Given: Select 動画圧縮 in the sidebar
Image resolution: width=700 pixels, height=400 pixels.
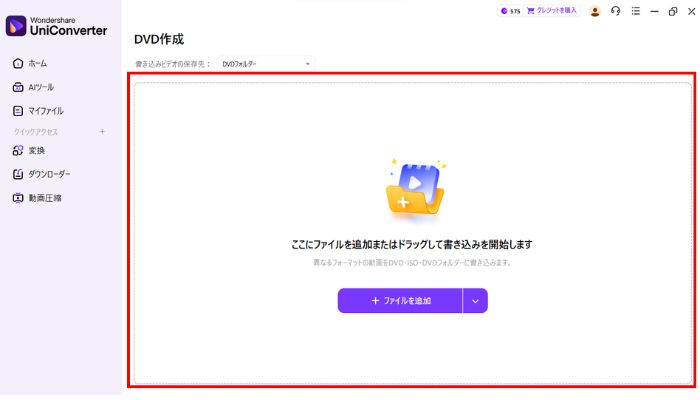Looking at the screenshot, I should click(x=45, y=198).
